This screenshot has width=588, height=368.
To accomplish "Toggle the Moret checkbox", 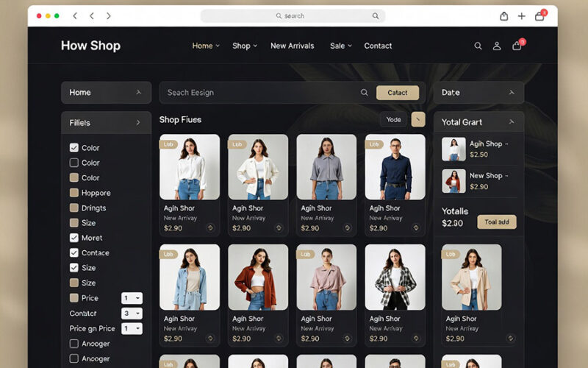I will (74, 238).
